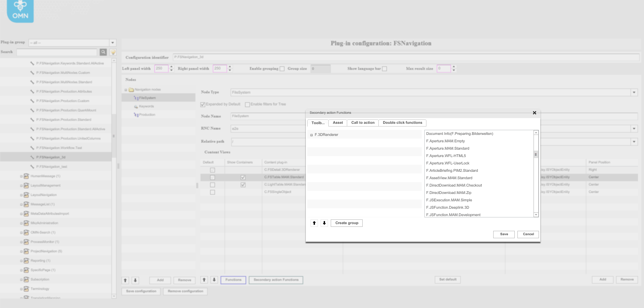The width and height of the screenshot is (644, 308).
Task: Click the Create group button
Action: click(x=346, y=223)
